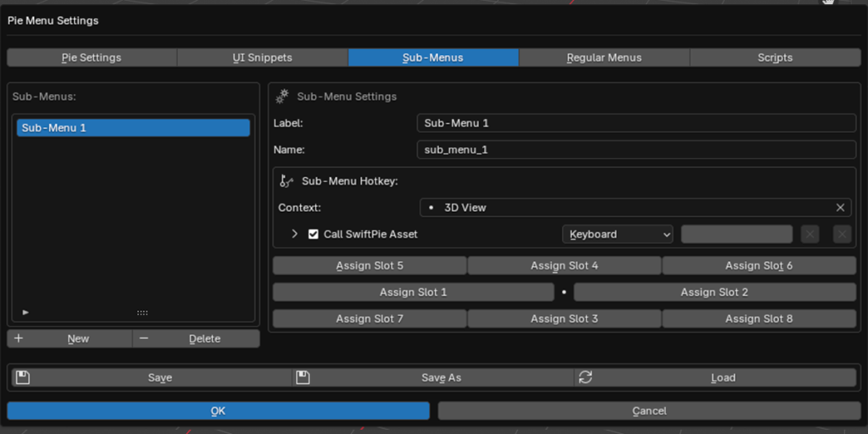Viewport: 868px width, 434px height.
Task: Click Assign Slot 6
Action: click(x=759, y=265)
